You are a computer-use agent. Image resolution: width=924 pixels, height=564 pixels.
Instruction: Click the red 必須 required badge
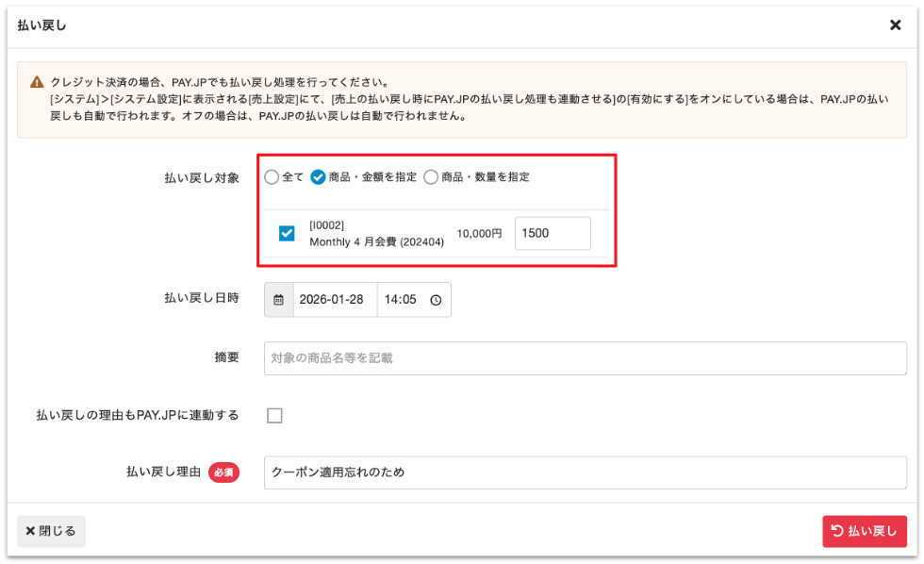[223, 473]
